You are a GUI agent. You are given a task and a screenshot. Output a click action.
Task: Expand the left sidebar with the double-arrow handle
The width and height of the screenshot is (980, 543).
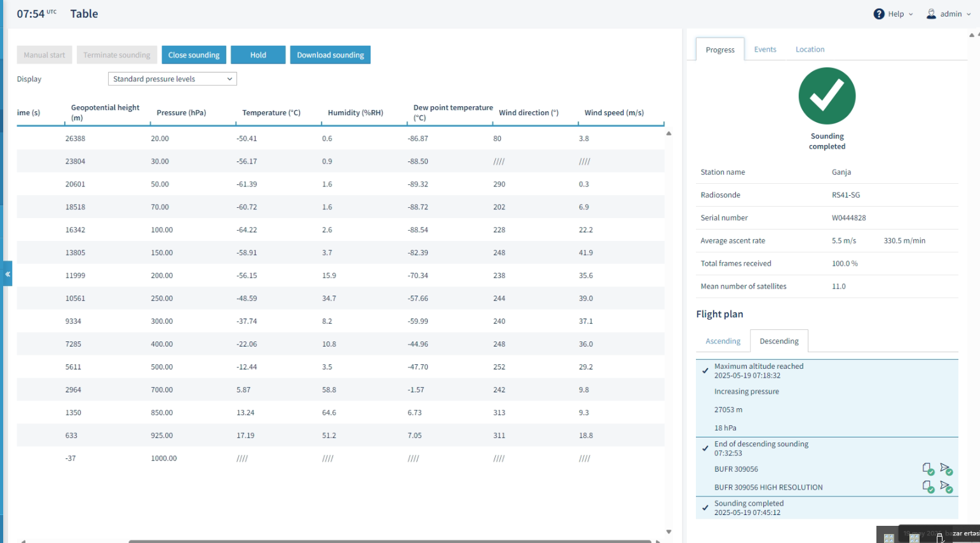pos(8,274)
